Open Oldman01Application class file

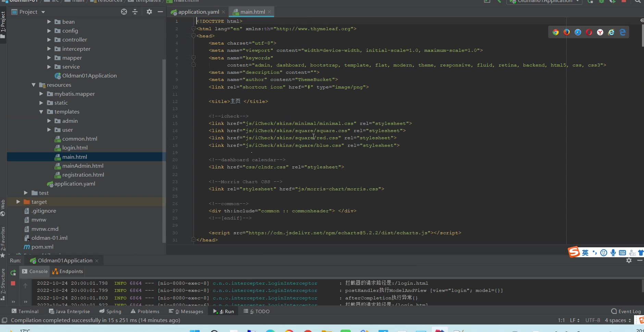(x=89, y=76)
